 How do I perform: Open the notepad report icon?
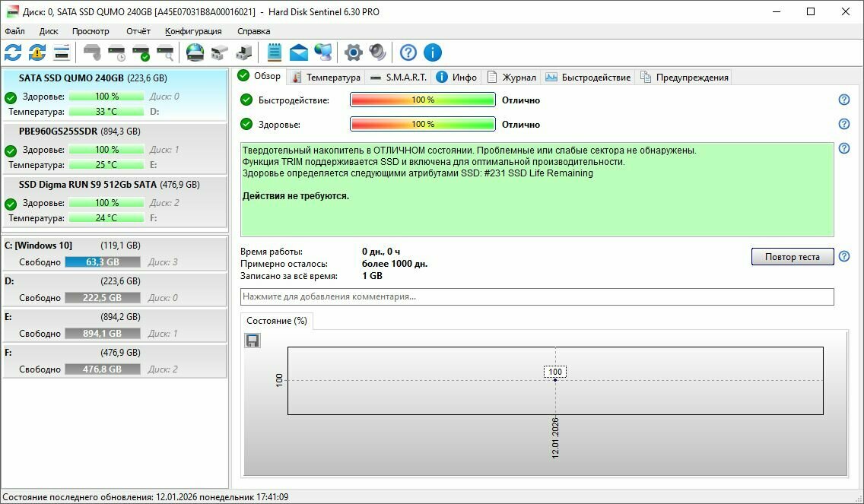tap(275, 53)
